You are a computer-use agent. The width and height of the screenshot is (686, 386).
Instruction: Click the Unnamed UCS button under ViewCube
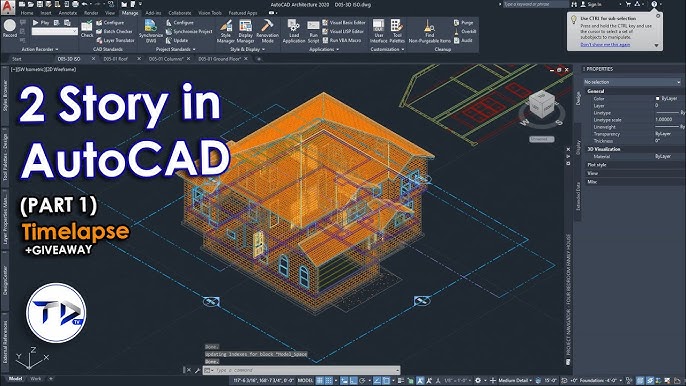(x=542, y=139)
